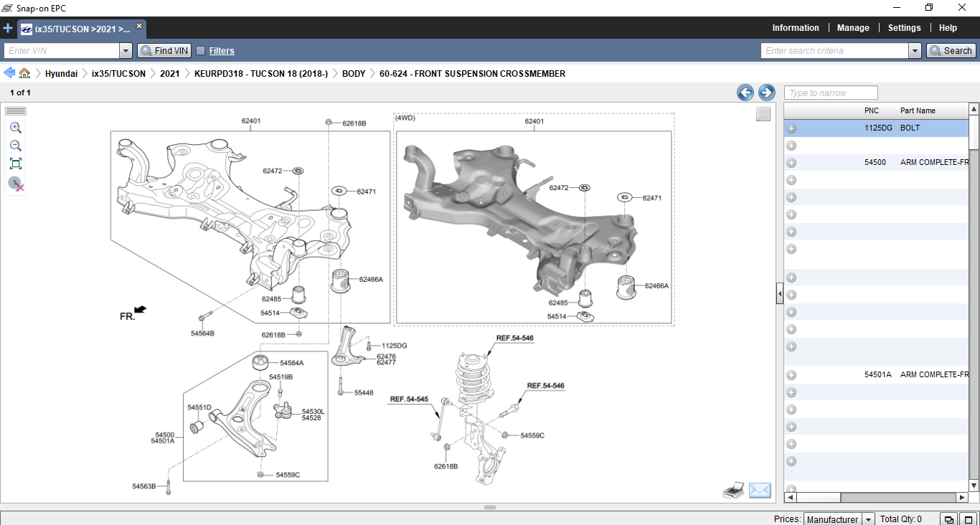Open the Prices Manufacturer dropdown
Image resolution: width=980 pixels, height=525 pixels.
coord(868,519)
